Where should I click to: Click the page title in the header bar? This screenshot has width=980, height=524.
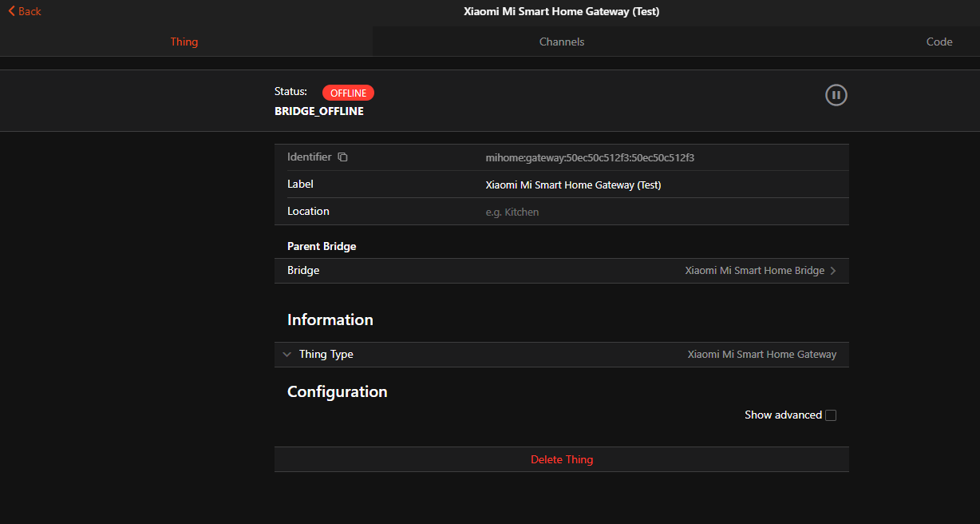point(561,11)
